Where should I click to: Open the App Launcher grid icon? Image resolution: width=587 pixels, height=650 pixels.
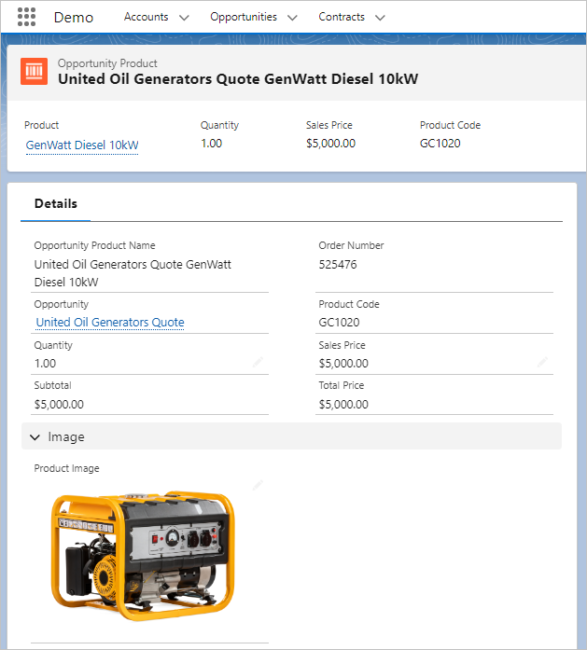(x=27, y=17)
